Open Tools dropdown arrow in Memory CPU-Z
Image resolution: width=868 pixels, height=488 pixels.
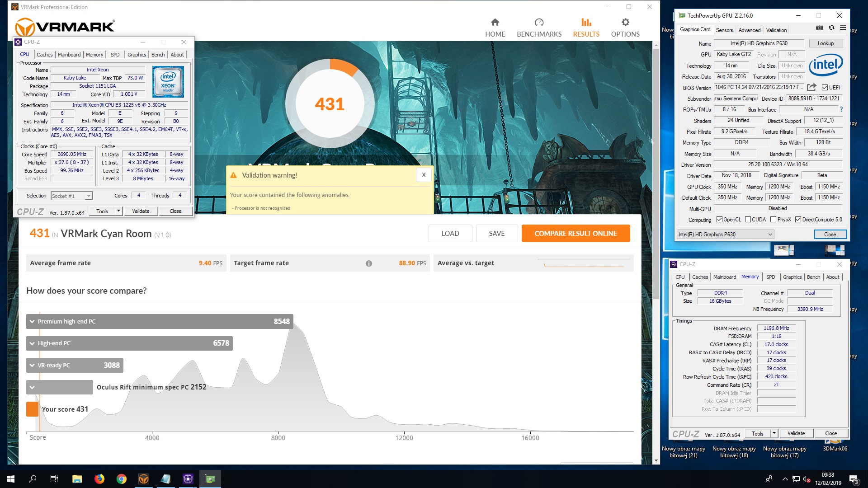[x=774, y=433]
